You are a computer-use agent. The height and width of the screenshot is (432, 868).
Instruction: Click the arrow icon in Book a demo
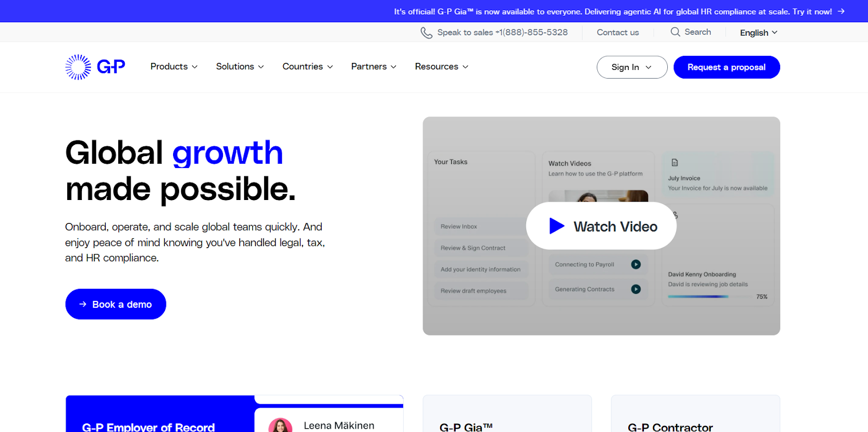(x=83, y=304)
